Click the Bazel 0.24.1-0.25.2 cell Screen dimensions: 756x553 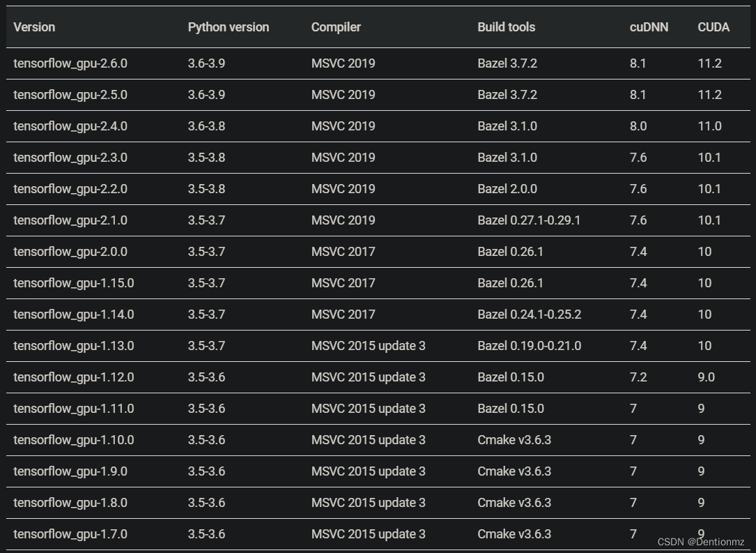(x=530, y=315)
